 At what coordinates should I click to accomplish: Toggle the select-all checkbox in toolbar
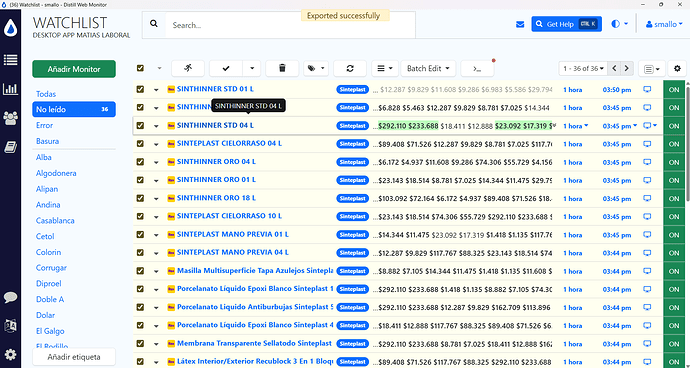140,68
